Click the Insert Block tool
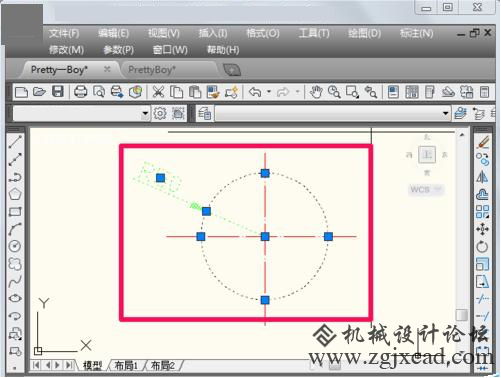This screenshot has width=501, height=378. tap(15, 333)
